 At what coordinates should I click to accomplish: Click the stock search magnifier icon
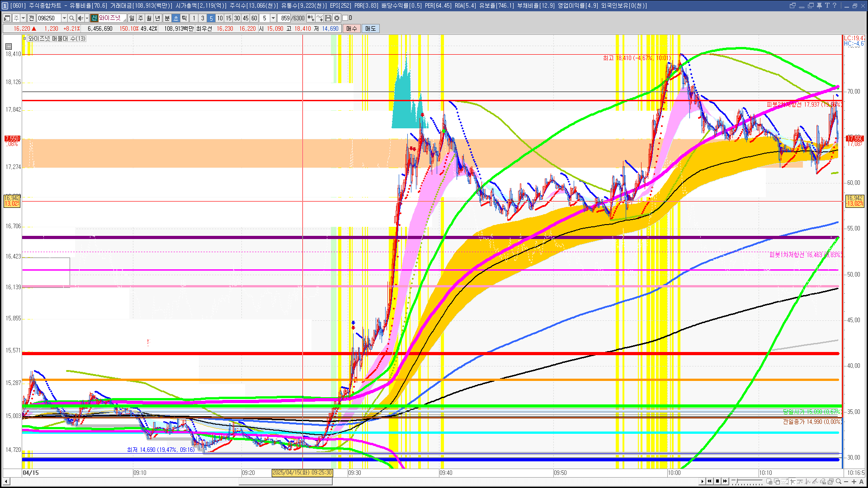pyautogui.click(x=71, y=18)
